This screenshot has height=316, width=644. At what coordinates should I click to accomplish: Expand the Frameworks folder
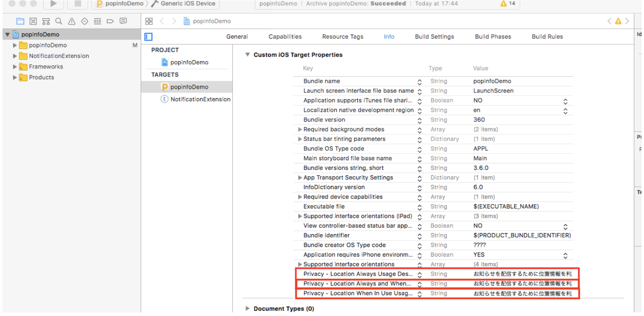[15, 67]
